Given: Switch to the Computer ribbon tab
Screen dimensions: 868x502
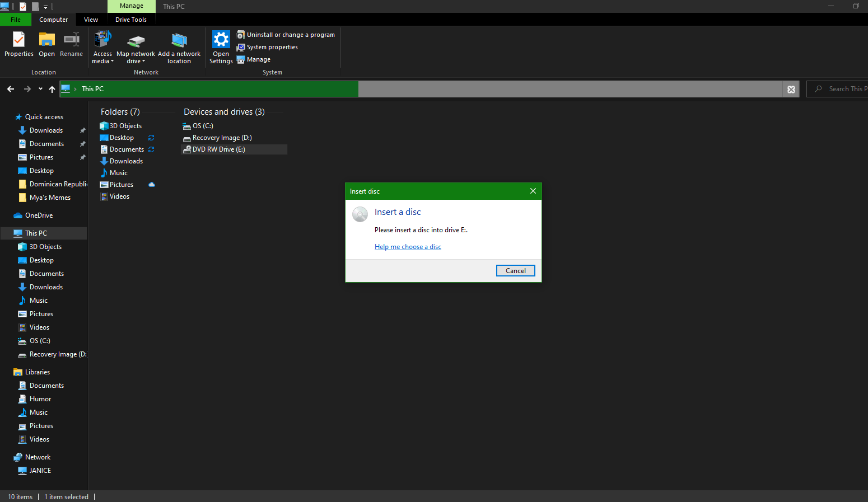Looking at the screenshot, I should point(54,20).
